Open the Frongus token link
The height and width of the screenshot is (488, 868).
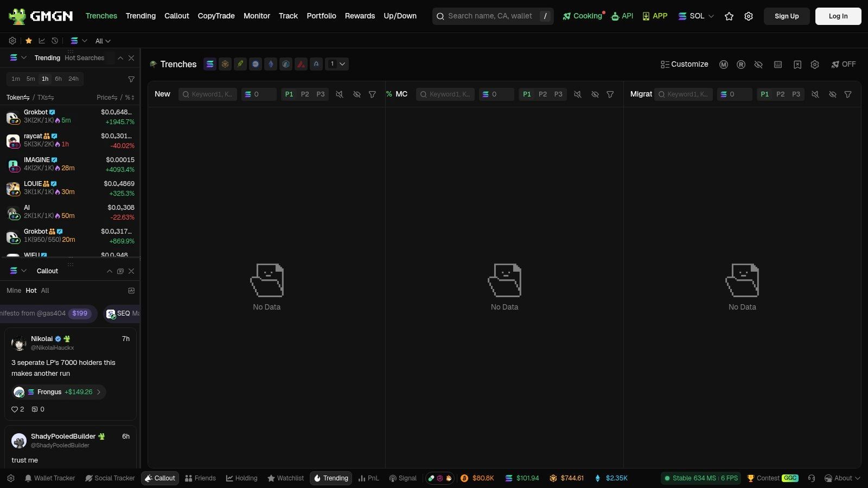click(59, 392)
